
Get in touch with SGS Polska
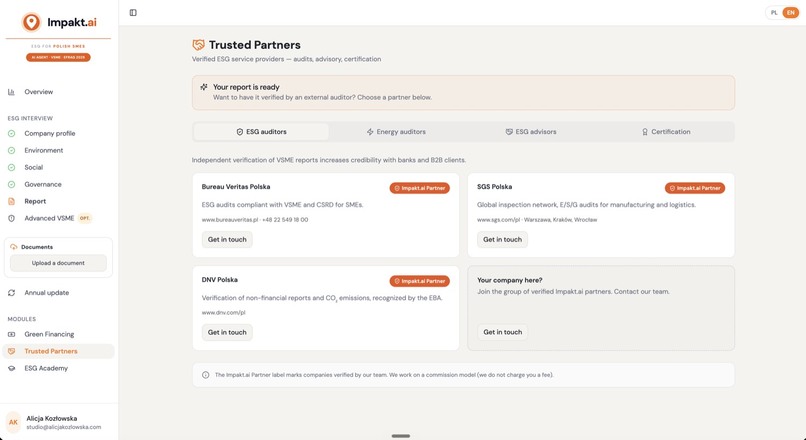502,240
